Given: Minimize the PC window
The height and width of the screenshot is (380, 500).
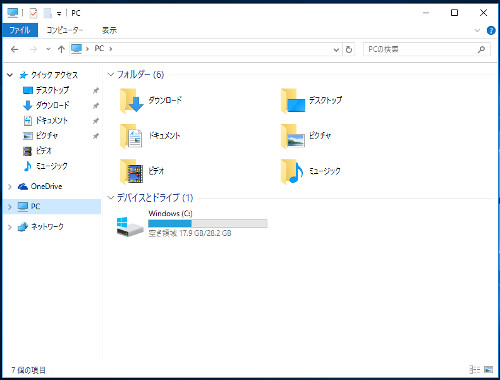Looking at the screenshot, I should coord(426,13).
